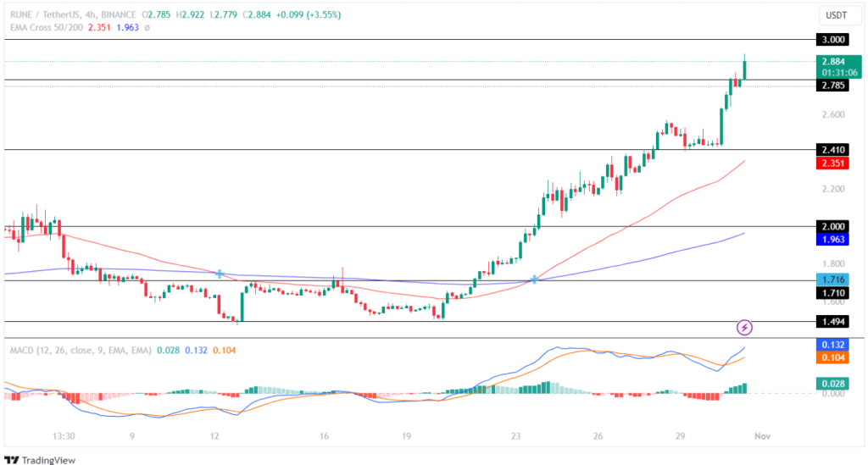The image size is (868, 465).
Task: Click the 2.410 support level label
Action: click(x=830, y=150)
